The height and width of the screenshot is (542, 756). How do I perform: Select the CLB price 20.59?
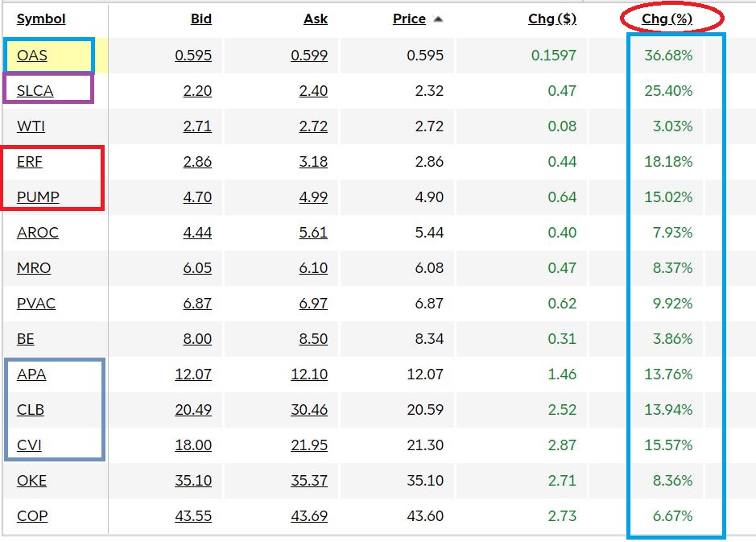[425, 409]
